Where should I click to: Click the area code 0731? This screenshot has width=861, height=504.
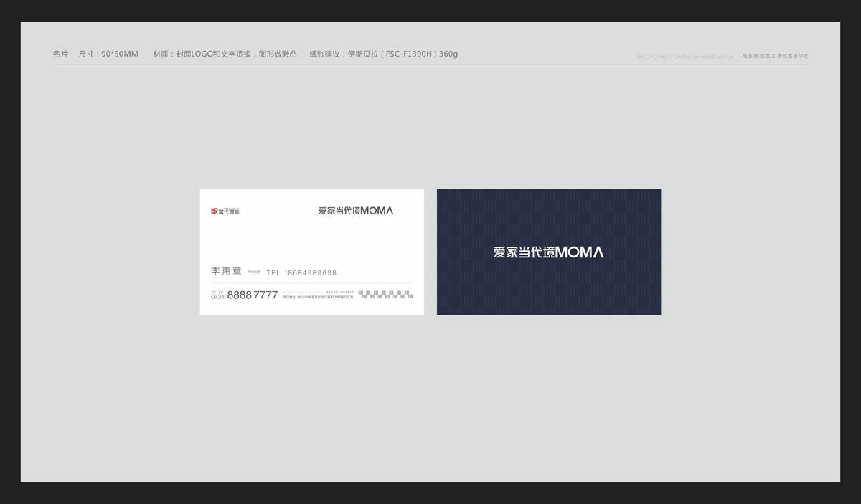[217, 297]
